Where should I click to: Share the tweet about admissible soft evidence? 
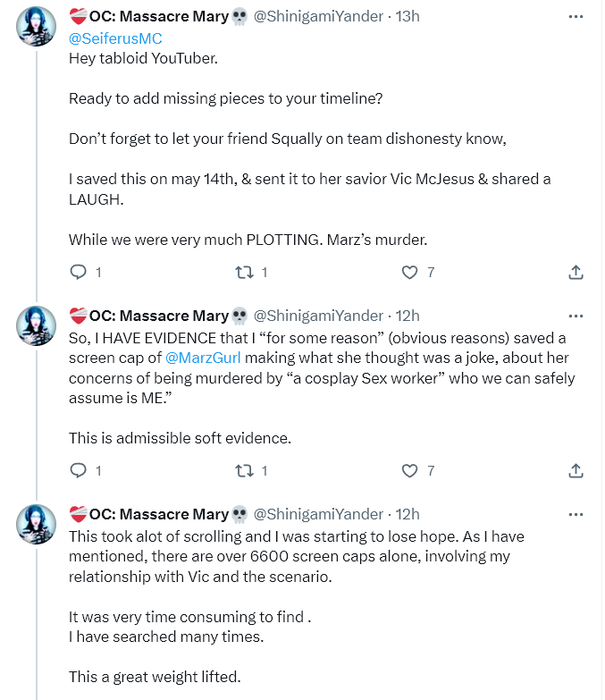pos(576,470)
